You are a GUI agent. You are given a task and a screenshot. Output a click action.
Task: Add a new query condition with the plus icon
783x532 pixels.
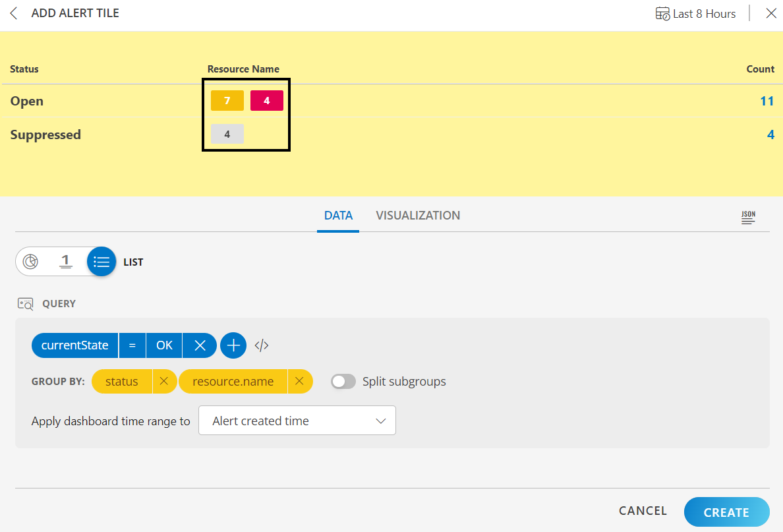[233, 345]
